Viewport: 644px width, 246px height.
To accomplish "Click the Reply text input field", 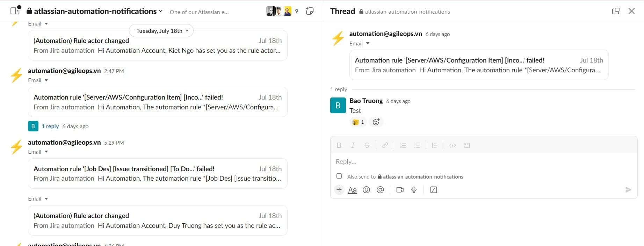I will [x=484, y=161].
